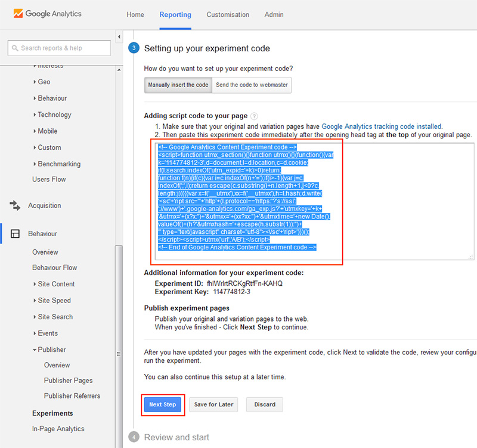Select Manually insert the code option
The height and width of the screenshot is (448, 477).
coord(178,85)
